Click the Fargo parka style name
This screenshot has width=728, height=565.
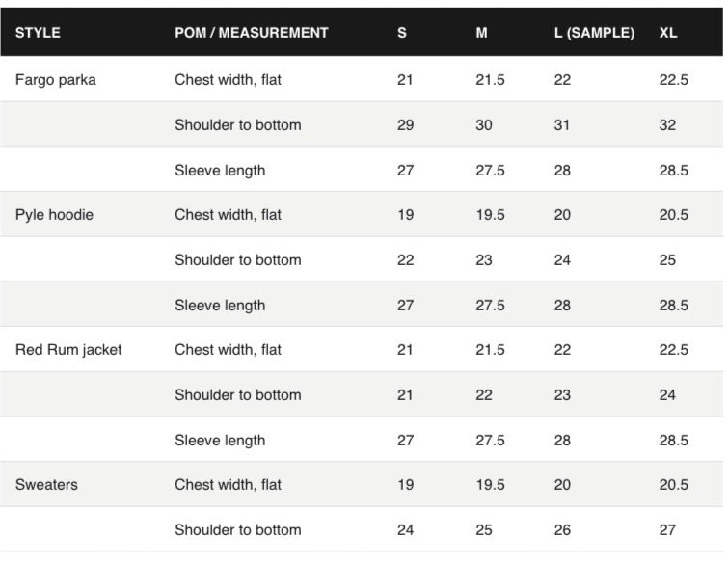point(55,80)
